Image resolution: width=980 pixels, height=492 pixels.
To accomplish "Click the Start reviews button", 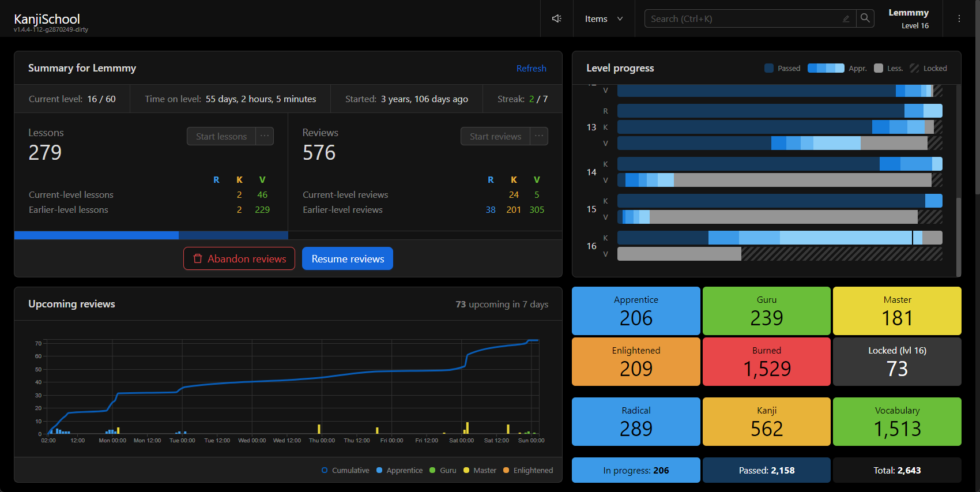I will pos(495,136).
